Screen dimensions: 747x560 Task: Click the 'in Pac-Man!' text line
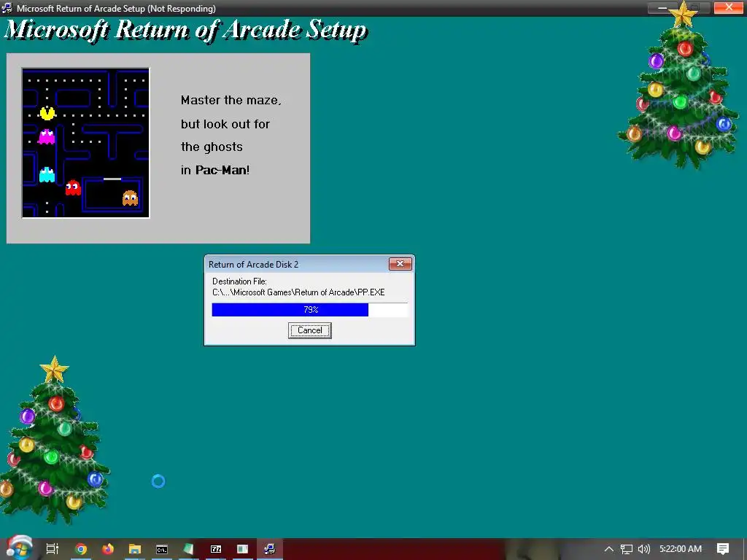[215, 170]
